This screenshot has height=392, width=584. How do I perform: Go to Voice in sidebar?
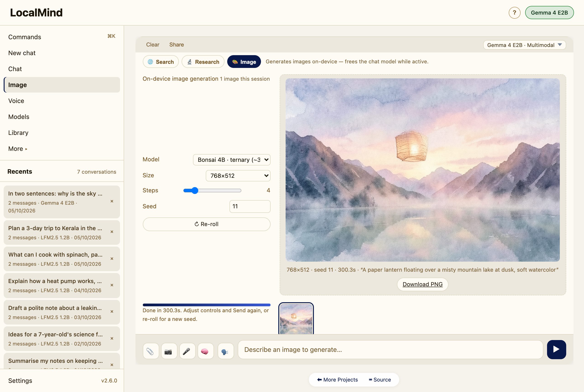pos(62,101)
